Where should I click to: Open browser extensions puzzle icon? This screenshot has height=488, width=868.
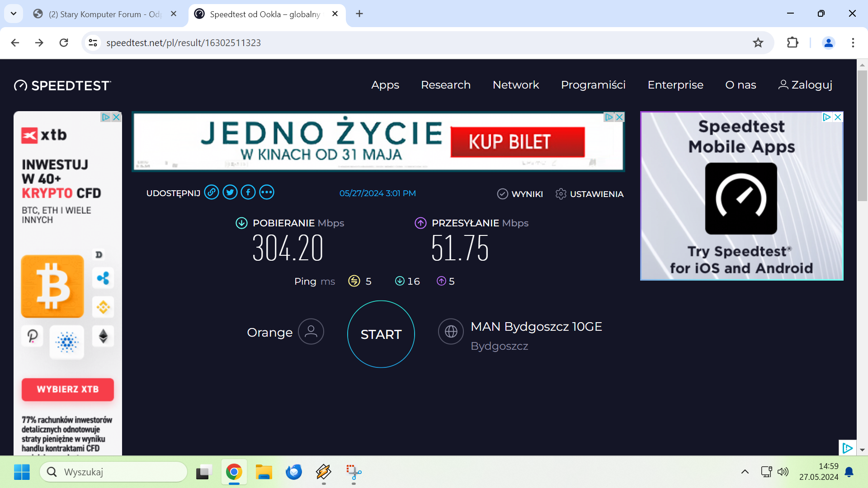[793, 42]
